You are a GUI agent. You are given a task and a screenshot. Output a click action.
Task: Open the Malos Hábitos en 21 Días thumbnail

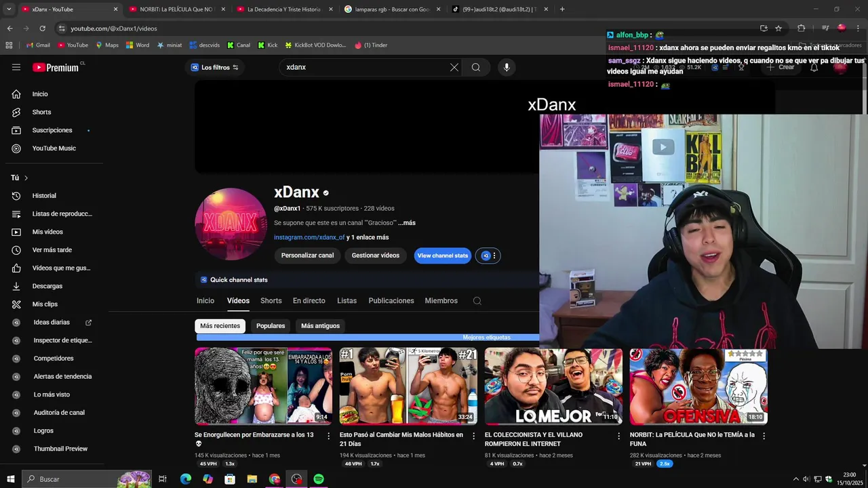[x=408, y=386]
